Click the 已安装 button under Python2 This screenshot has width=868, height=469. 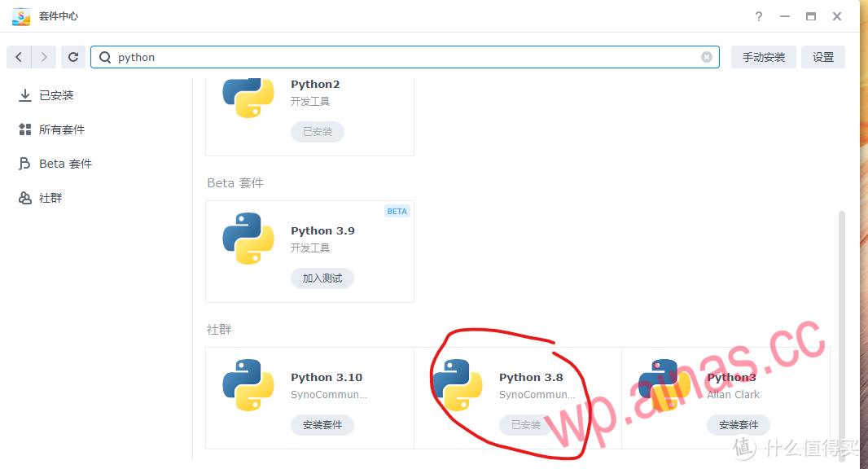(318, 132)
